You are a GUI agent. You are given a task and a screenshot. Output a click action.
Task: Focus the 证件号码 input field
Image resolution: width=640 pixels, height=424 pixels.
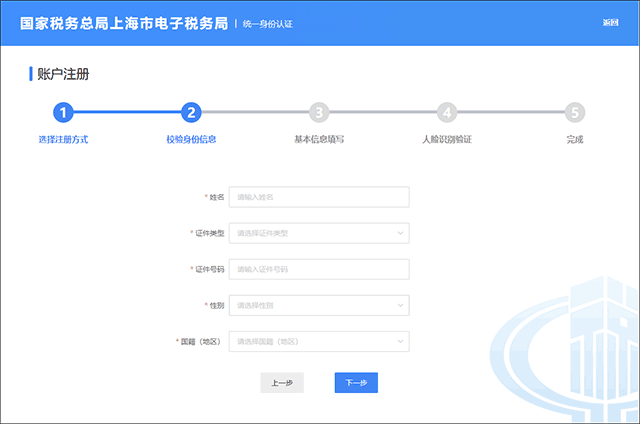coord(319,269)
